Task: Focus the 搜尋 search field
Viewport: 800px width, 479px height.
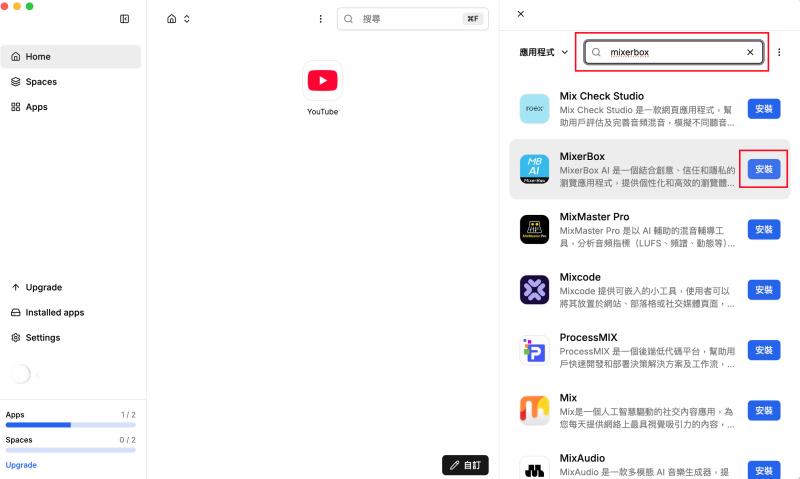Action: pyautogui.click(x=413, y=19)
